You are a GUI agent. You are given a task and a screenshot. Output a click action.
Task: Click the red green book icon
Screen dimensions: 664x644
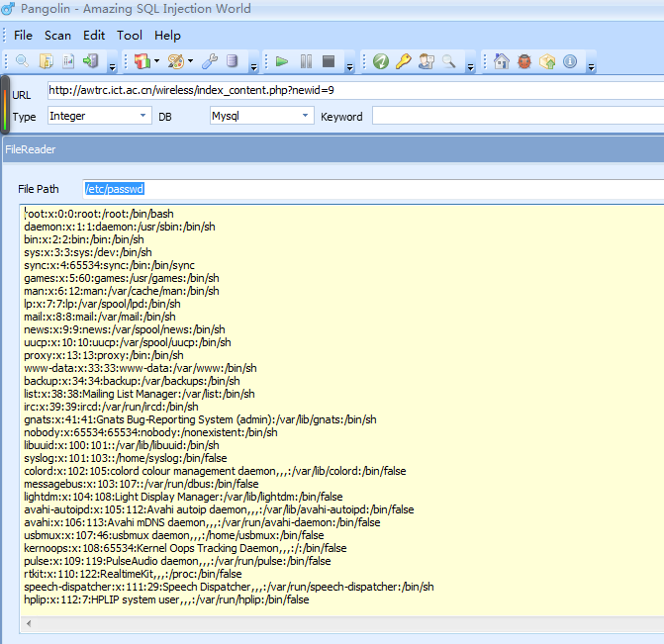(142, 61)
